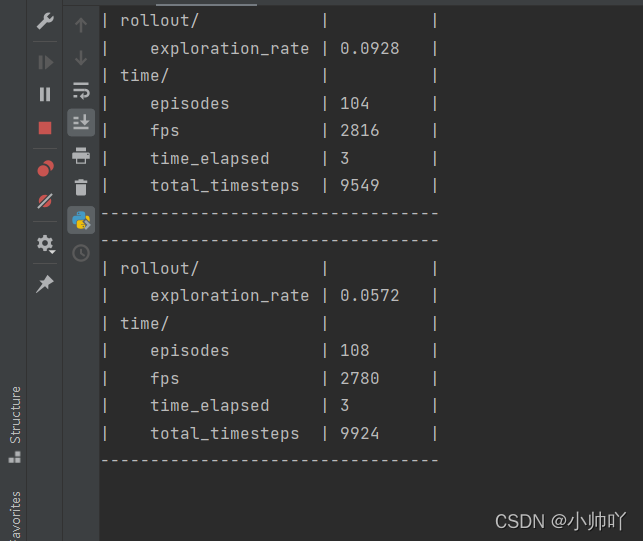Toggle Mute Breakpoints icon
643x541 pixels.
[45, 201]
